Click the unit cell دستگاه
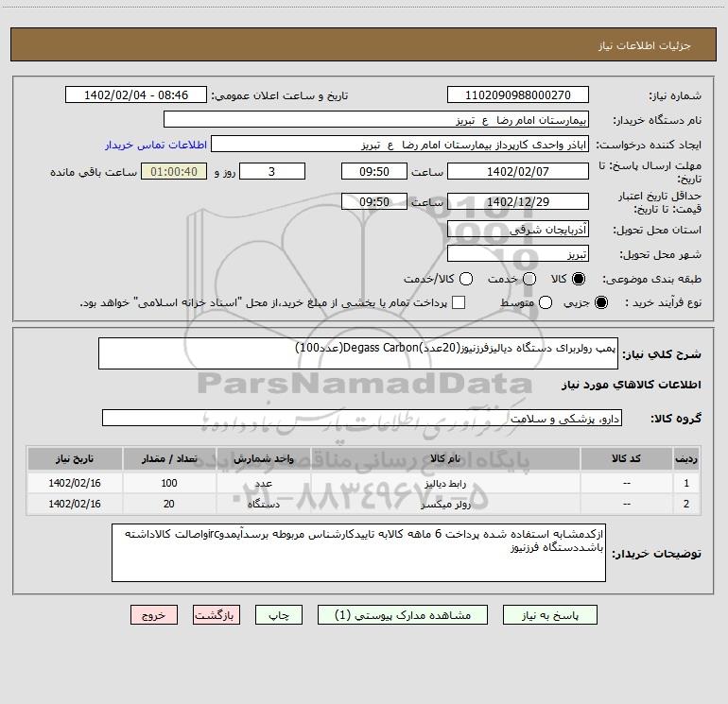Image resolution: width=728 pixels, height=704 pixels. 263,504
